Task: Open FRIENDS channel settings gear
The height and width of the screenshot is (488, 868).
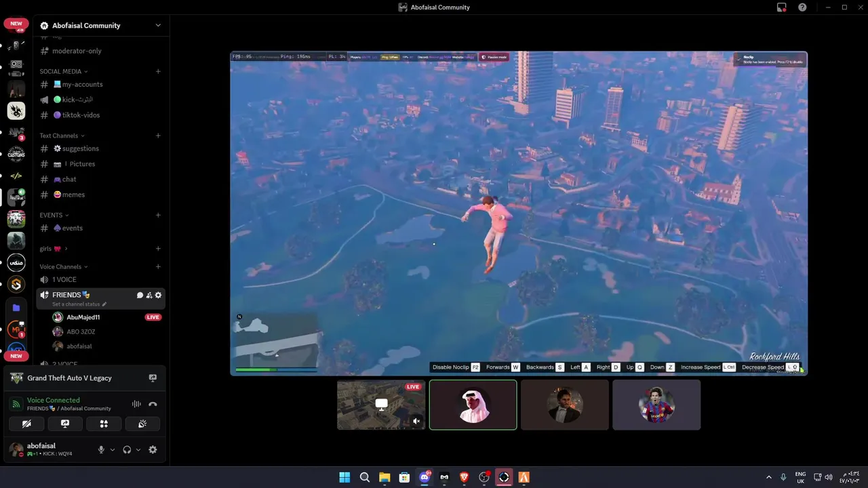Action: pos(158,295)
